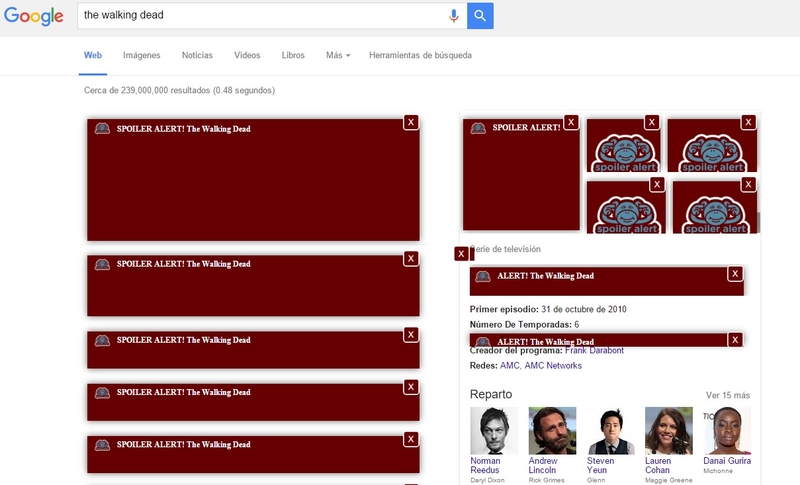The width and height of the screenshot is (800, 485).
Task: Close the ALERT box above Primer episodio
Action: coord(735,274)
